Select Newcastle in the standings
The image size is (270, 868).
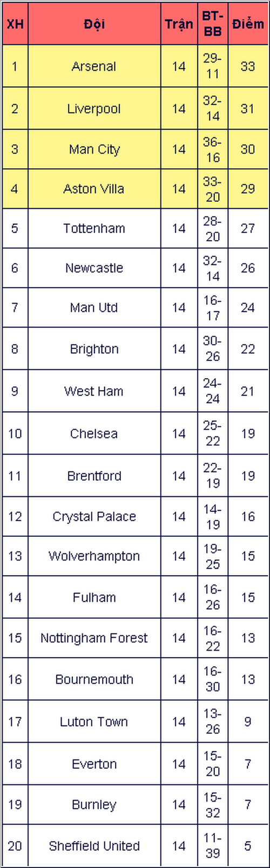click(94, 268)
